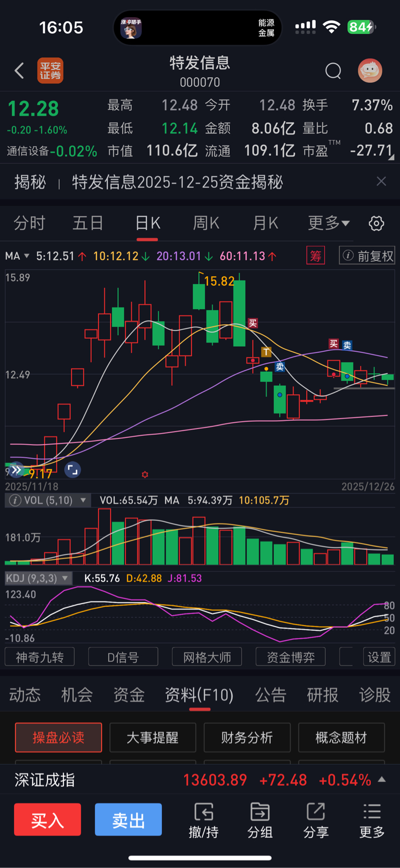Tap the Dynamic Island live activity avatar
The width and height of the screenshot is (400, 868).
point(131,27)
